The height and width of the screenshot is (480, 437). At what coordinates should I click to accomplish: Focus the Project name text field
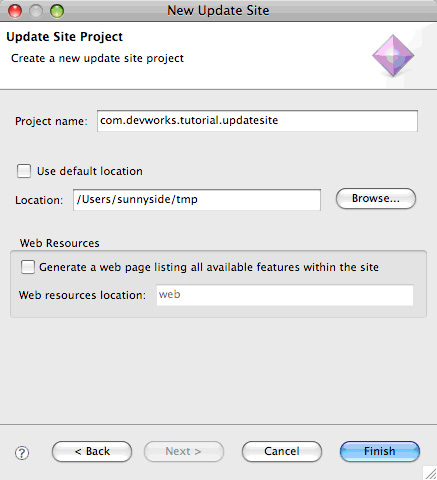pos(257,121)
